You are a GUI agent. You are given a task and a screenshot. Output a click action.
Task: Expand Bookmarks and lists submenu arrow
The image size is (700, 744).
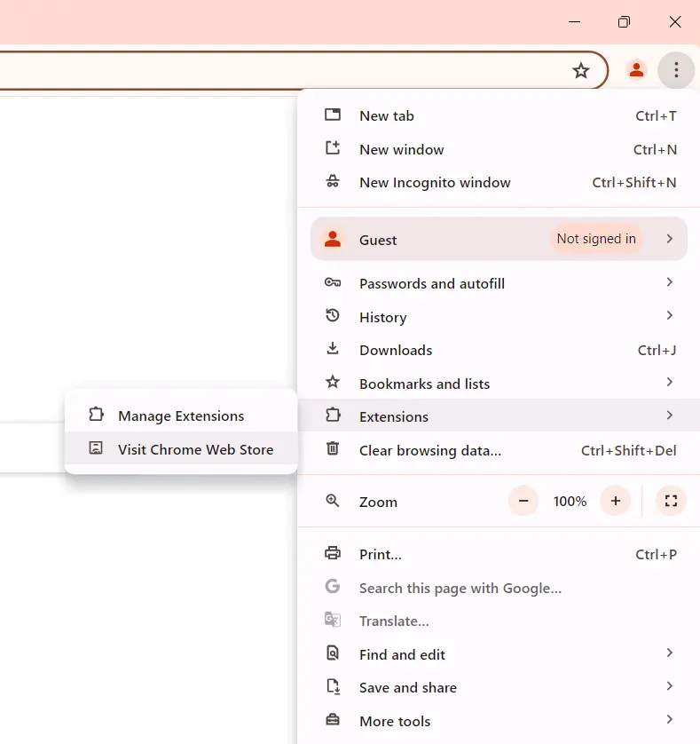[x=669, y=383]
